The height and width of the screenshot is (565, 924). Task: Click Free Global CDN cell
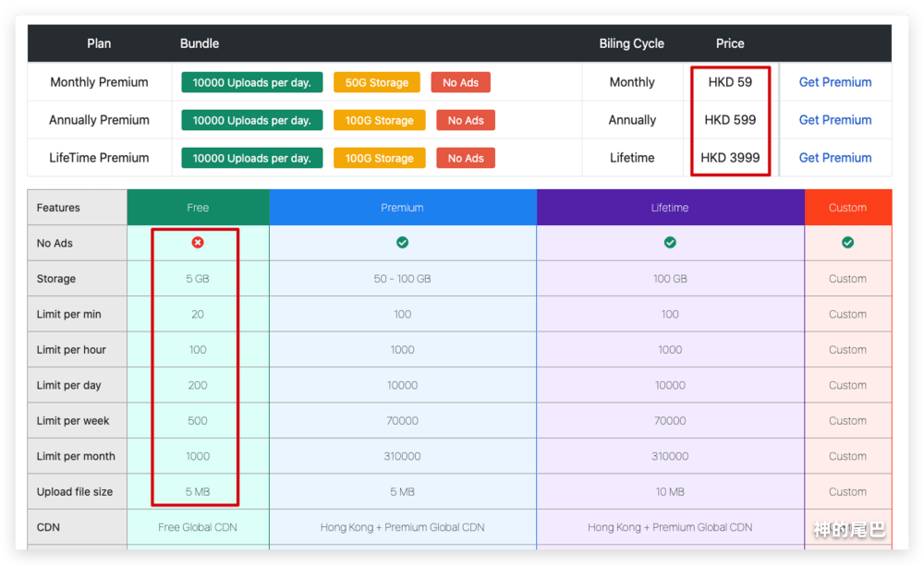(x=198, y=527)
